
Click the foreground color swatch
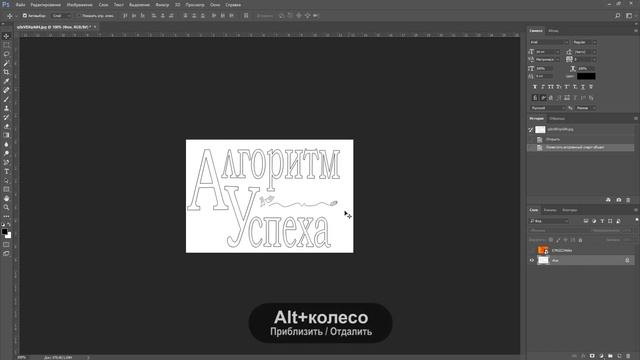click(x=4, y=231)
